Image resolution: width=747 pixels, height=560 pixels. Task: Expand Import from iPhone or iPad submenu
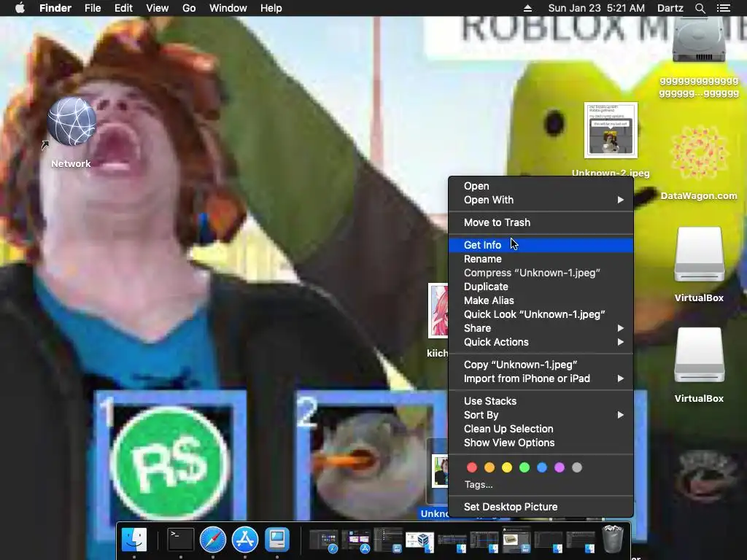pyautogui.click(x=541, y=378)
